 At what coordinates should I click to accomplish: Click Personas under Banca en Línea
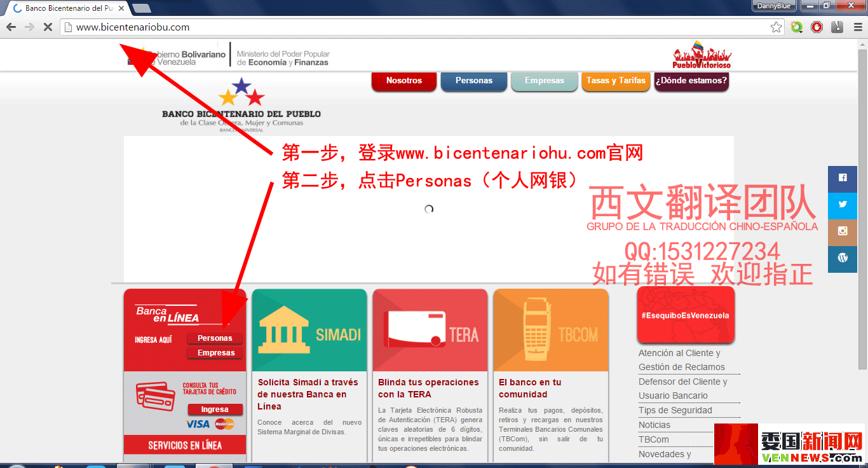pyautogui.click(x=215, y=338)
